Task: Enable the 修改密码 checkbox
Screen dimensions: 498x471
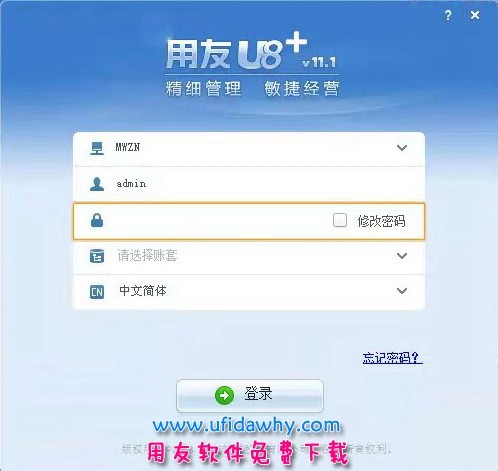Action: click(x=340, y=220)
